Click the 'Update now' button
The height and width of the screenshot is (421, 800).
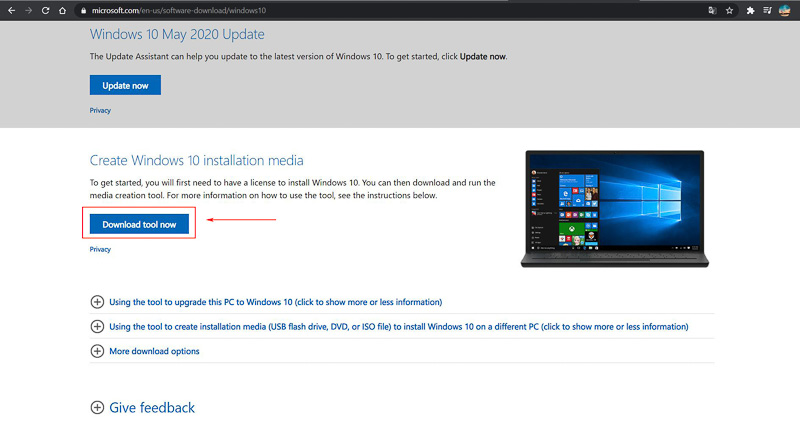(x=125, y=85)
